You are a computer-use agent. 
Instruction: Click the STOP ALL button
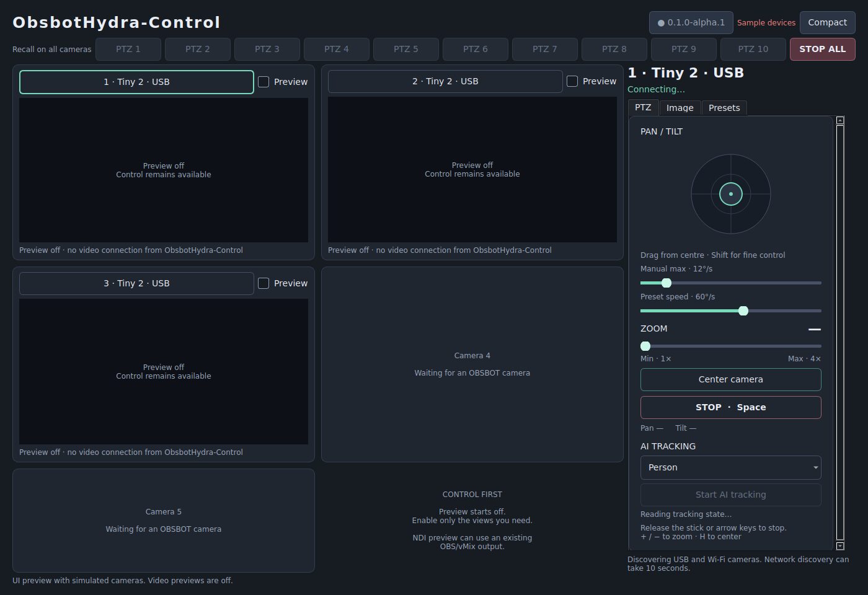point(823,49)
